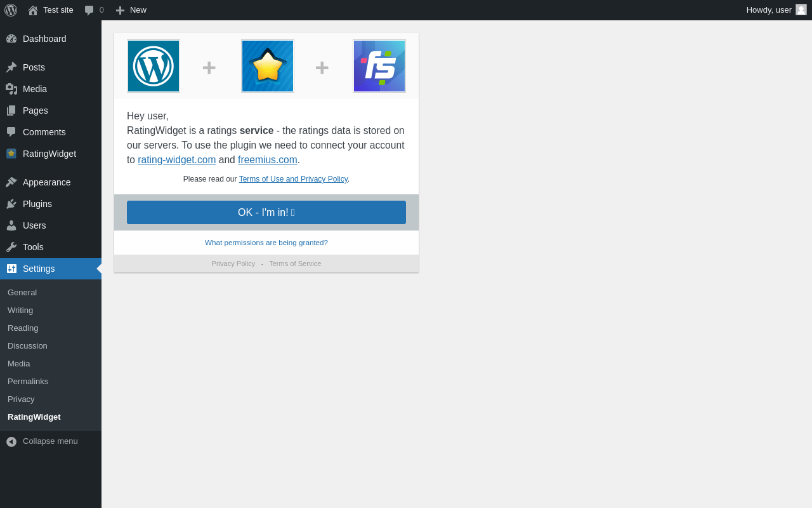Click the OK - I'm in! button

coord(266,213)
